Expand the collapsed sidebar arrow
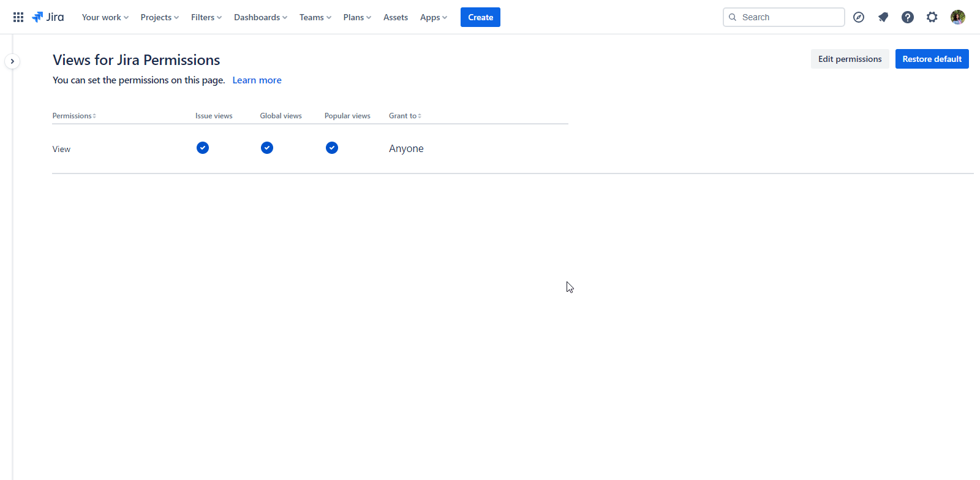The height and width of the screenshot is (480, 980). pyautogui.click(x=12, y=61)
